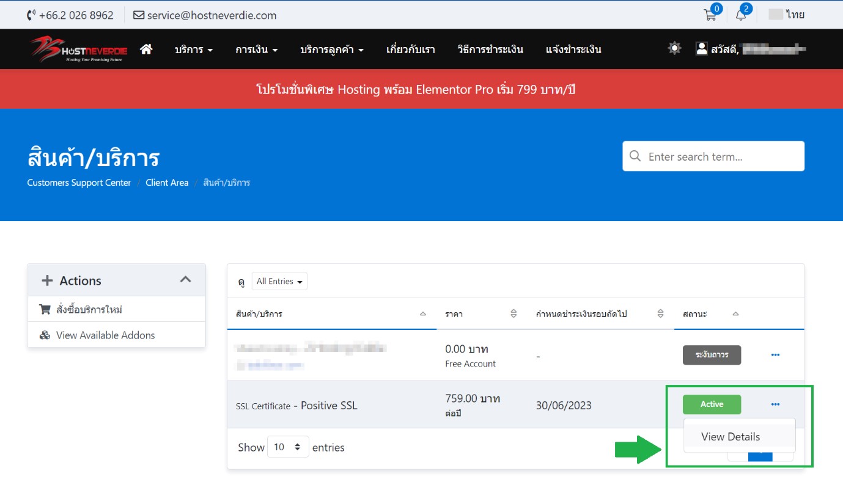Viewport: 843px width, 504px height.
Task: Click three-dots menu on Free Account row
Action: pos(775,355)
